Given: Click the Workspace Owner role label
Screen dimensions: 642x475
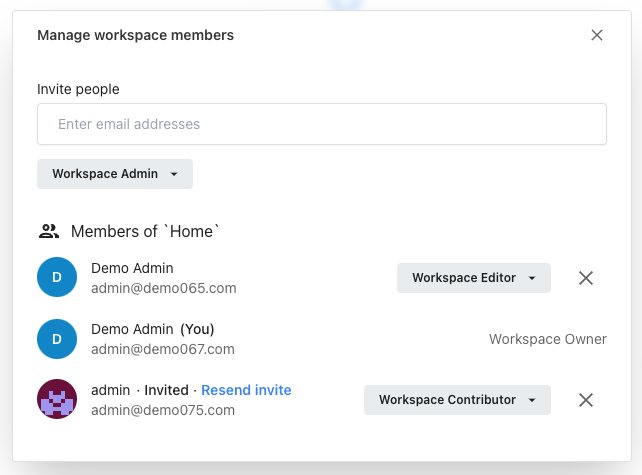Looking at the screenshot, I should click(547, 339).
